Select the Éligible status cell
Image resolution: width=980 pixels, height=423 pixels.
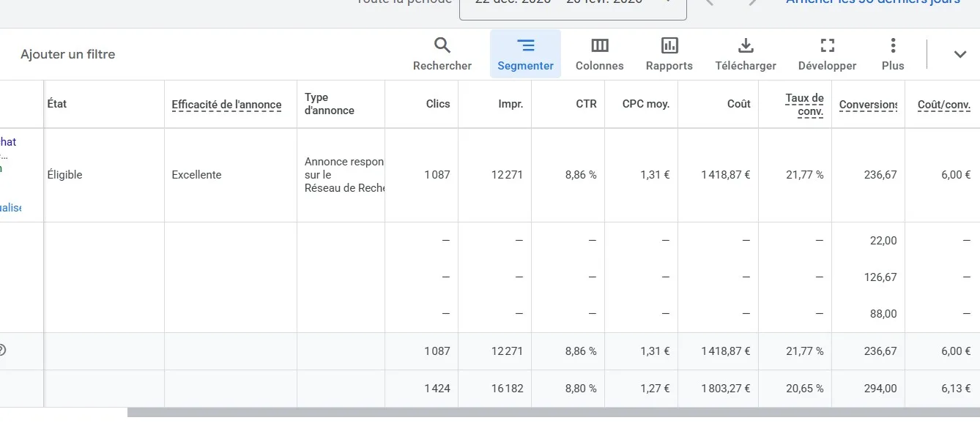point(64,175)
